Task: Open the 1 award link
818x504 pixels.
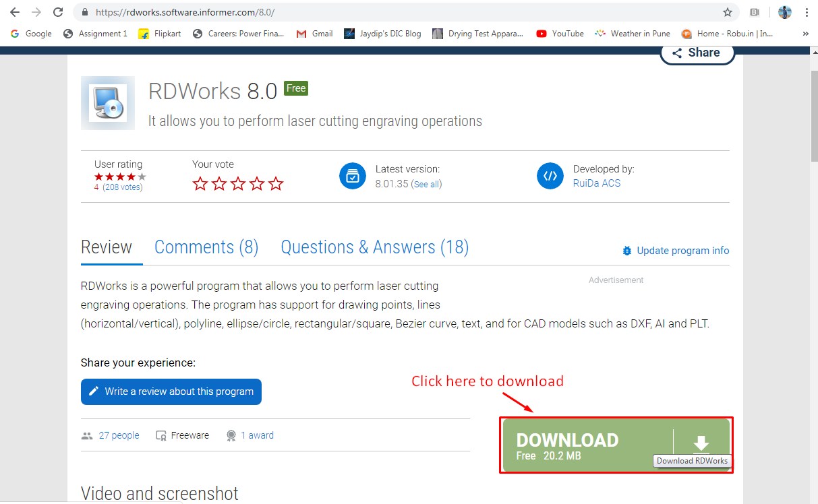Action: coord(257,435)
